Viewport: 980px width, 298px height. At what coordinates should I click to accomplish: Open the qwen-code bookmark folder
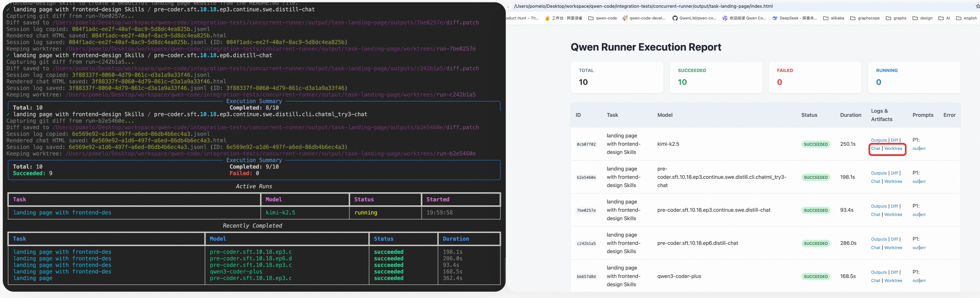602,18
